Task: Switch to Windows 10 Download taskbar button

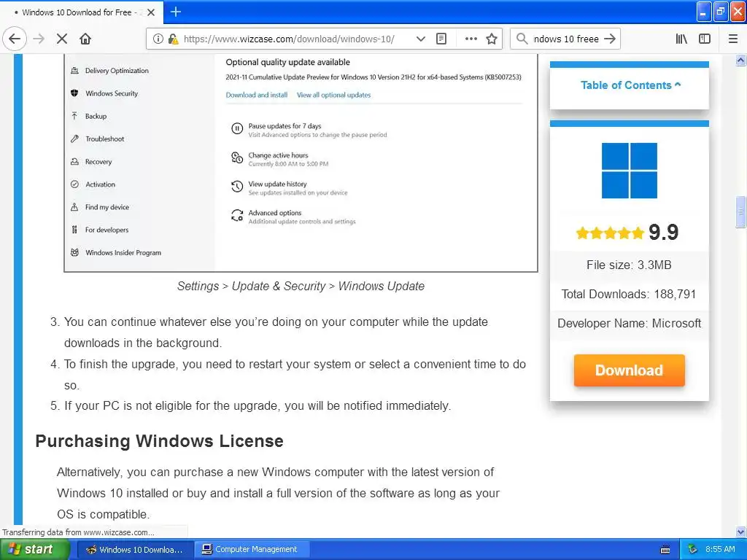Action: (135, 550)
